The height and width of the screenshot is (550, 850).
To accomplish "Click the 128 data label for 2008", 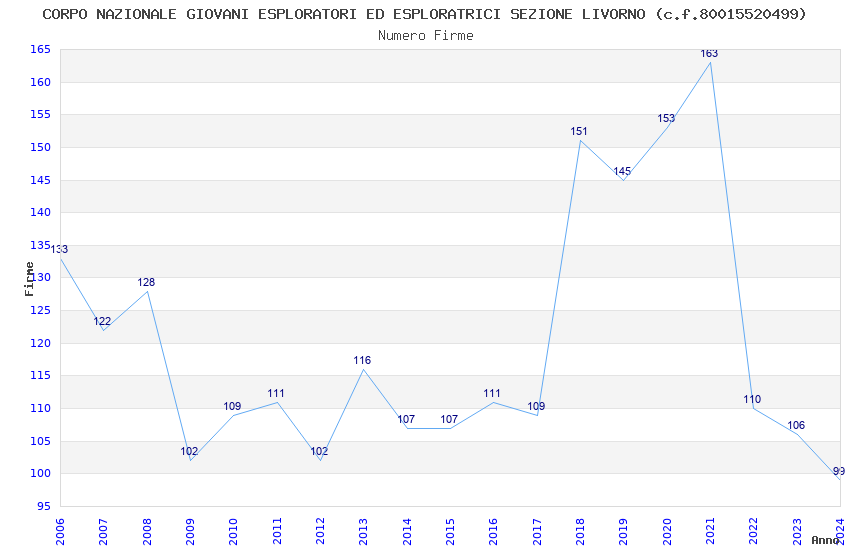I will click(146, 282).
